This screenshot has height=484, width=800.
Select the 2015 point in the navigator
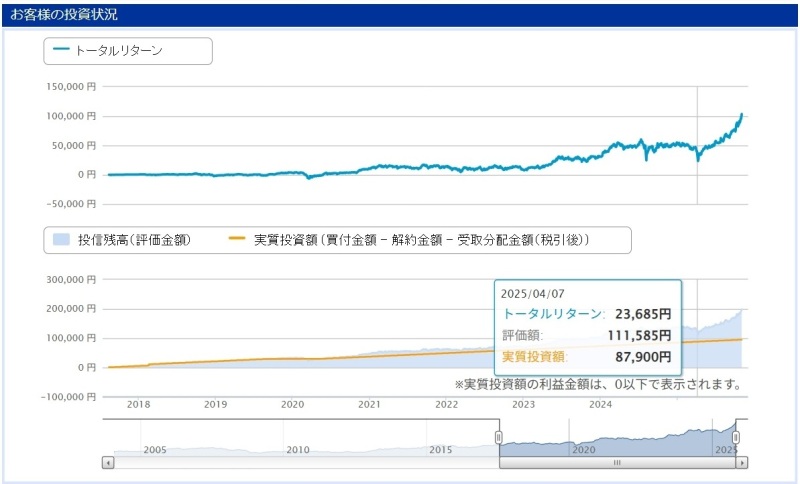(x=441, y=450)
